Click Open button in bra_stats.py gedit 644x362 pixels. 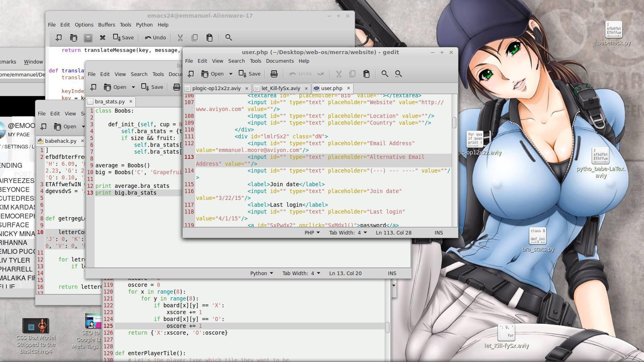pyautogui.click(x=115, y=87)
